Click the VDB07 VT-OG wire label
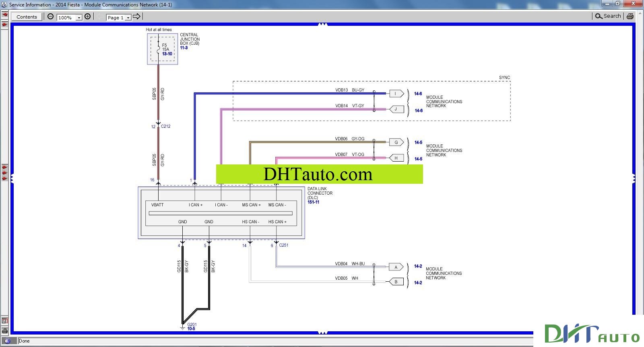 [x=350, y=154]
